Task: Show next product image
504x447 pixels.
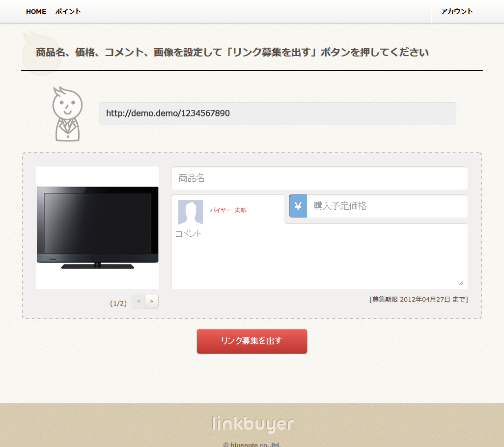Action: click(152, 302)
